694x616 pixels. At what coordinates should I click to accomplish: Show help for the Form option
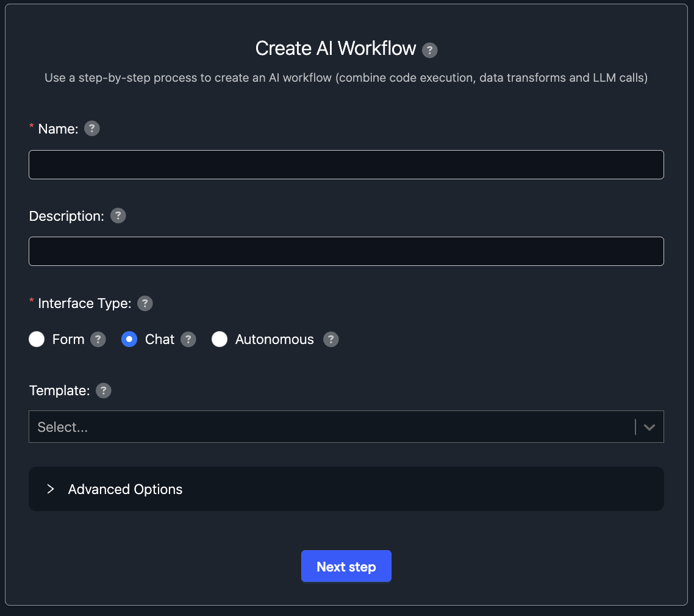[x=98, y=340]
